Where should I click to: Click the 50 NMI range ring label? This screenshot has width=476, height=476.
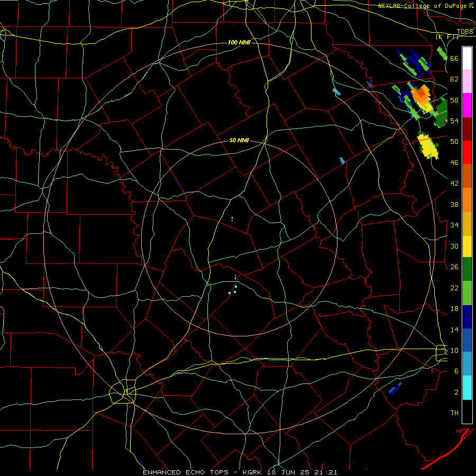(239, 140)
